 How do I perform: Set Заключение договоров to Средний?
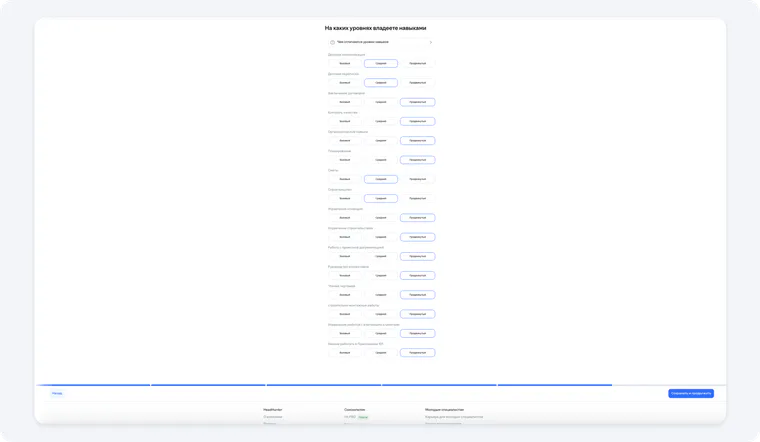(381, 102)
